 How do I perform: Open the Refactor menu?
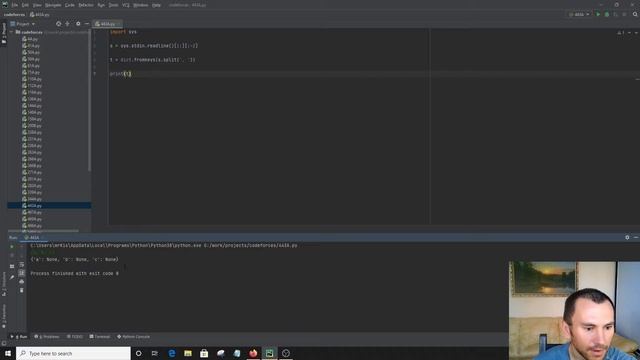[x=86, y=5]
